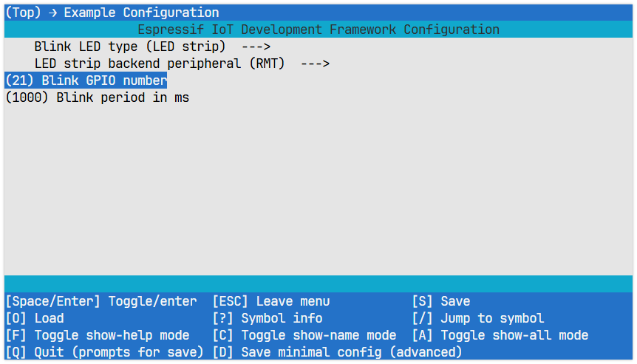Expand the Blink LED type arrow
The height and width of the screenshot is (364, 637).
tap(256, 47)
